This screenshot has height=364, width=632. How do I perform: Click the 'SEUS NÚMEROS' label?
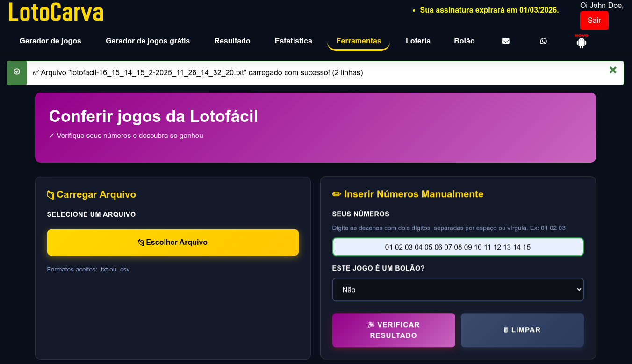coord(361,214)
